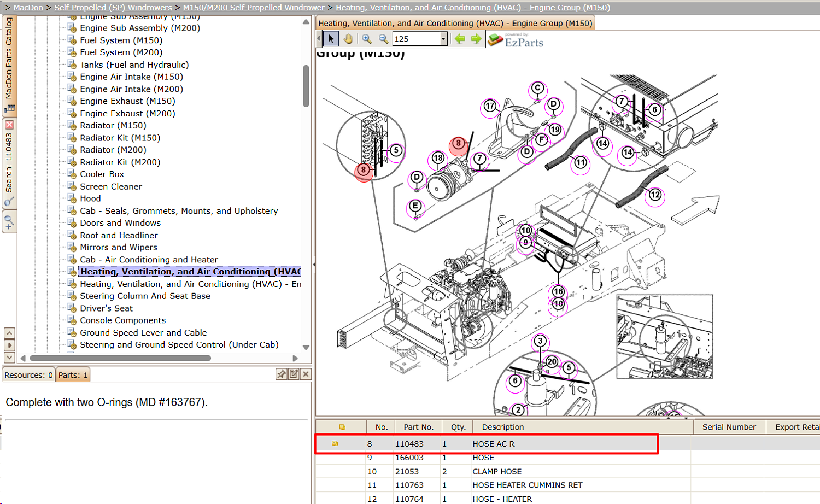
Task: Select the part number 166003 cell
Action: [409, 458]
